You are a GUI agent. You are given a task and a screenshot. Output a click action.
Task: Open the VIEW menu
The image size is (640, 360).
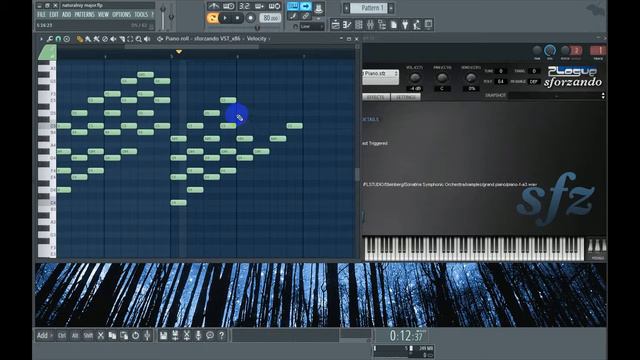click(103, 15)
